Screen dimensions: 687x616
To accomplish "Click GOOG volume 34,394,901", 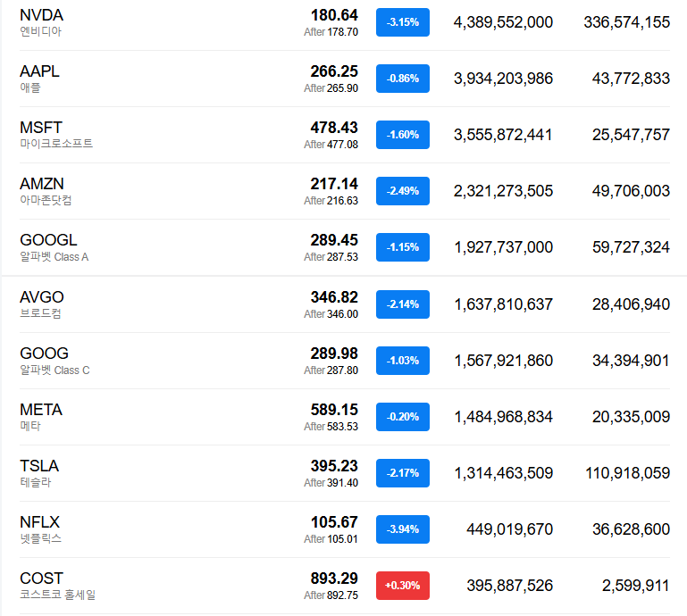I will (x=631, y=361).
